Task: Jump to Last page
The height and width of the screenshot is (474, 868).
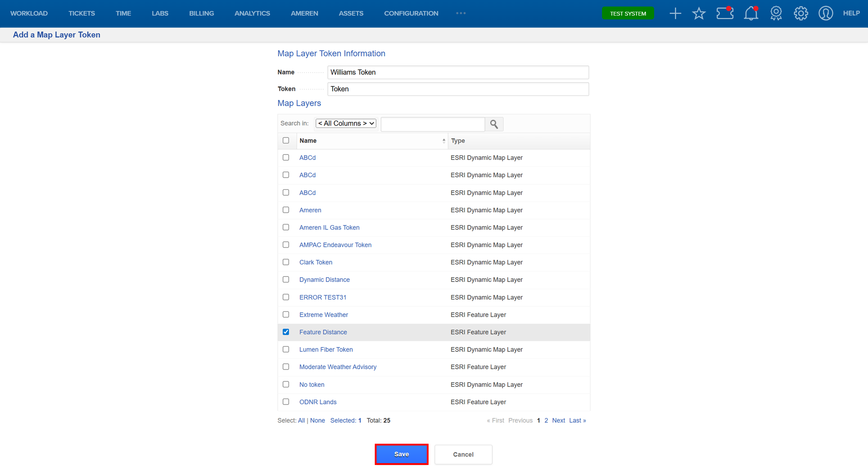Action: tap(577, 421)
